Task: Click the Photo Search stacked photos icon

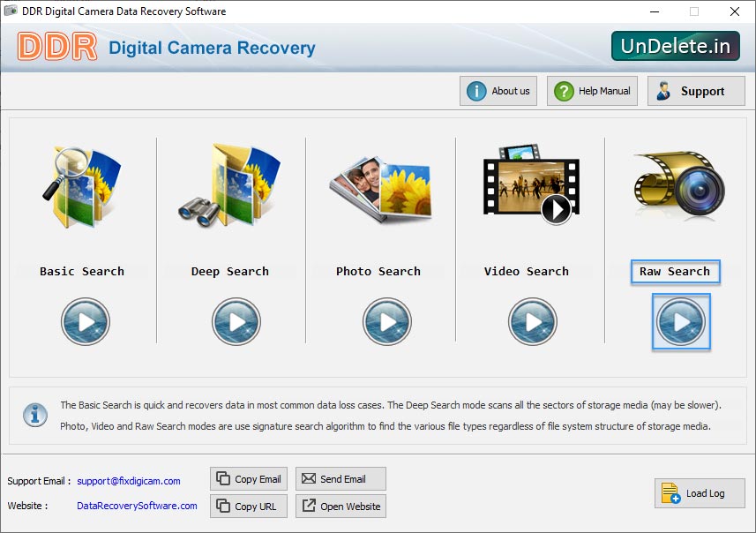Action: pyautogui.click(x=380, y=189)
